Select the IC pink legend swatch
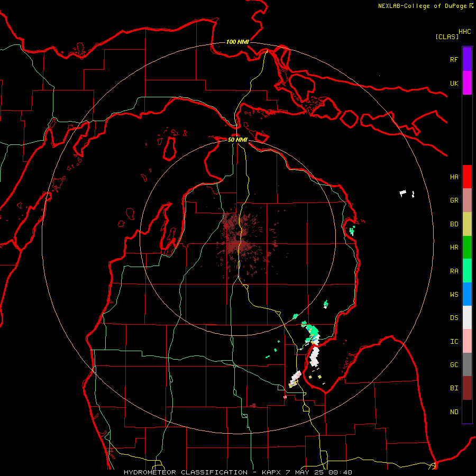This screenshot has width=476, height=476. coord(467,341)
